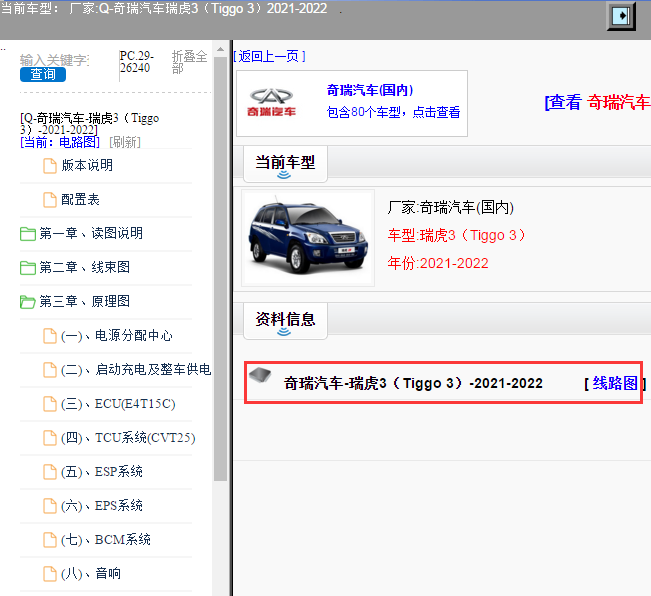The height and width of the screenshot is (596, 651).
Task: Open the [线路图] link
Action: click(x=615, y=383)
